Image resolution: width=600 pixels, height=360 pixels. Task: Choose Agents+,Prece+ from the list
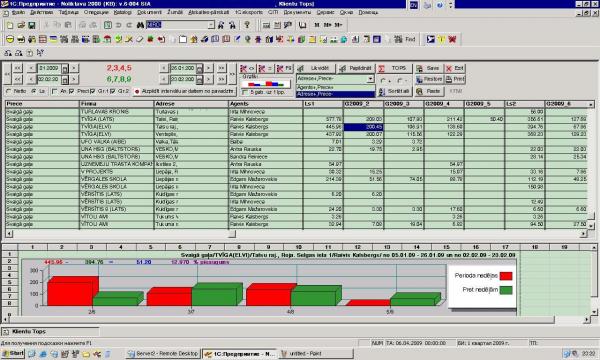[335, 87]
